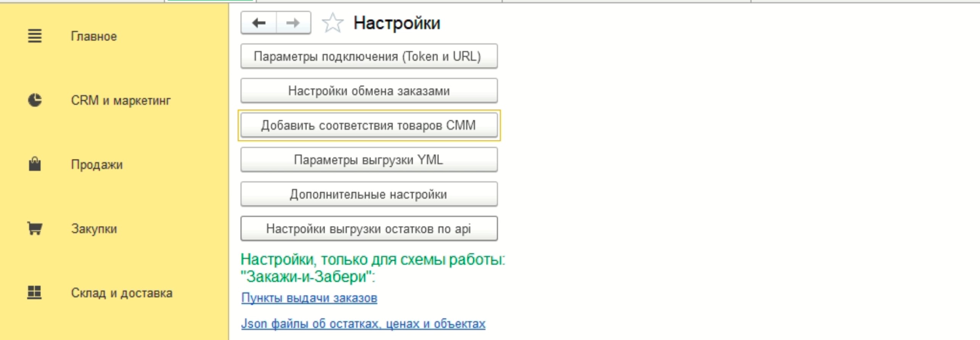
Task: Click Настройки обмена заказами button
Action: 369,91
